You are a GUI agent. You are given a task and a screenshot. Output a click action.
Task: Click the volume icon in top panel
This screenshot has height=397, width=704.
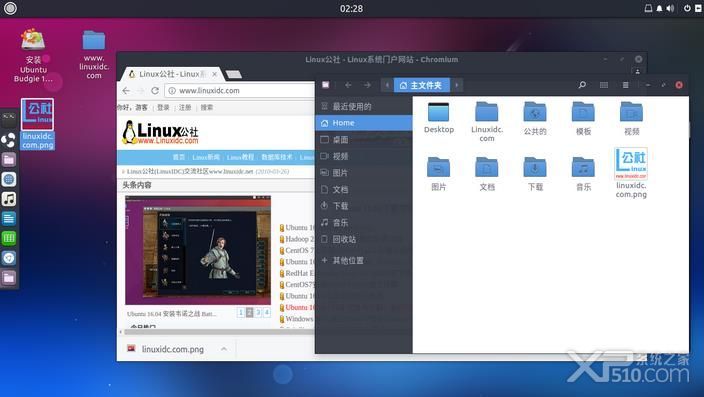tap(670, 8)
